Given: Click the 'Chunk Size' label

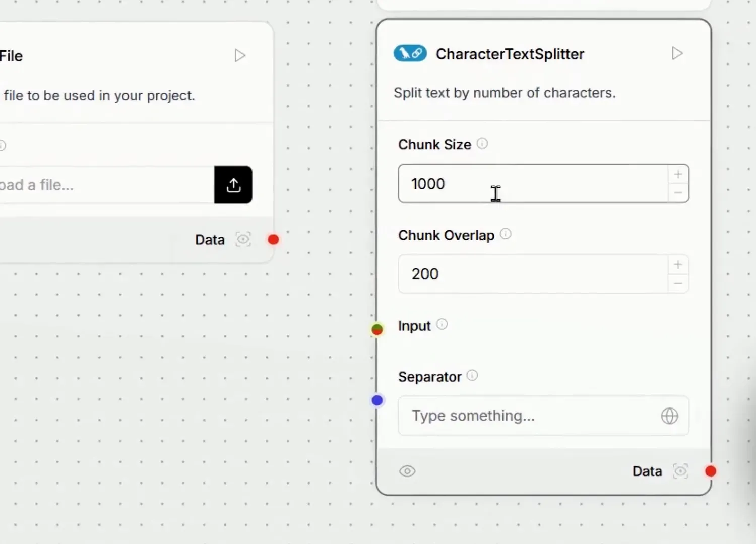Looking at the screenshot, I should [x=434, y=145].
